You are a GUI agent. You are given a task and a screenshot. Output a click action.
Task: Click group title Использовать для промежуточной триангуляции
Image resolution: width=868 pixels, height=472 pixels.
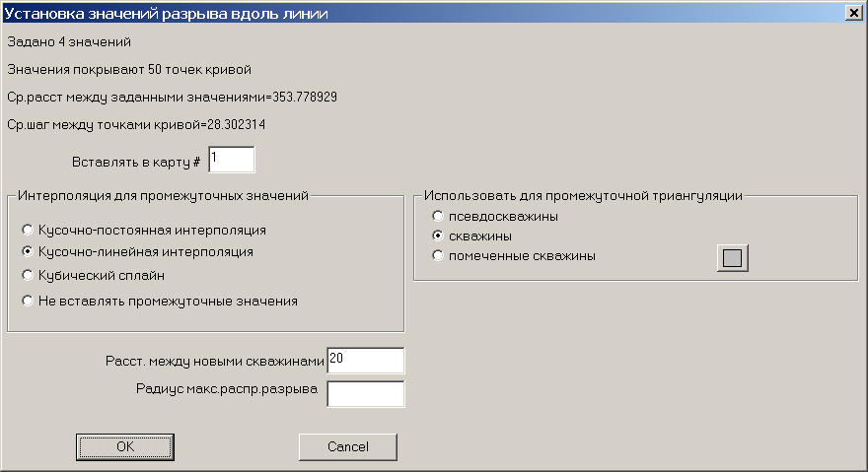(x=583, y=195)
